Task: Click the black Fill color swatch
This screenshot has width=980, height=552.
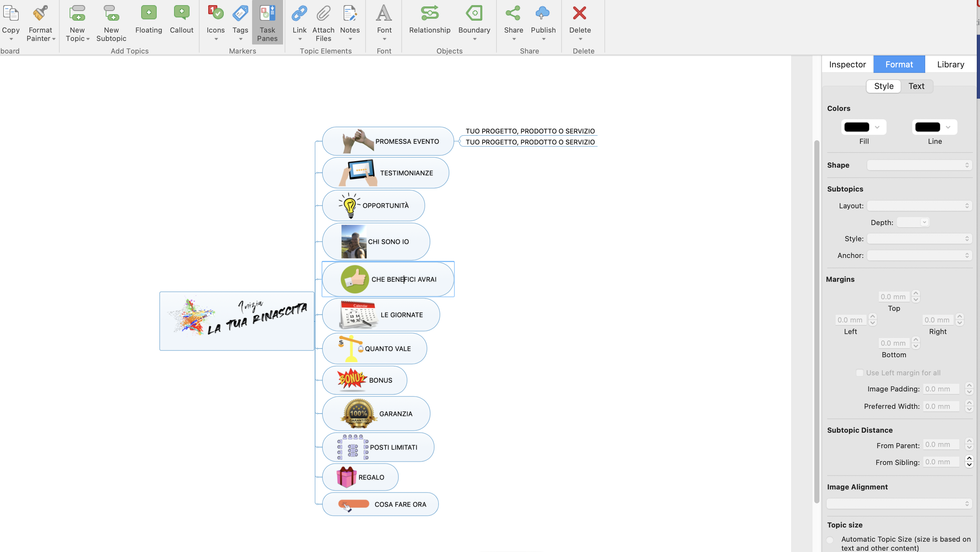Action: pyautogui.click(x=856, y=127)
